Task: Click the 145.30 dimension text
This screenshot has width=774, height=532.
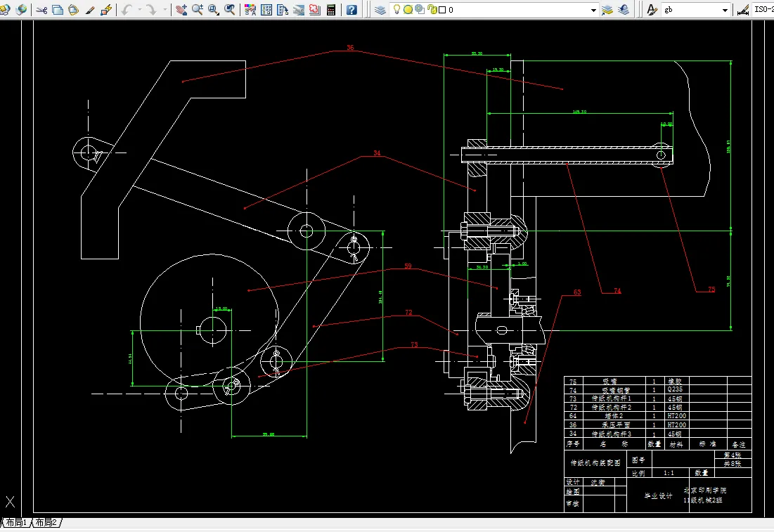Action: click(x=579, y=112)
